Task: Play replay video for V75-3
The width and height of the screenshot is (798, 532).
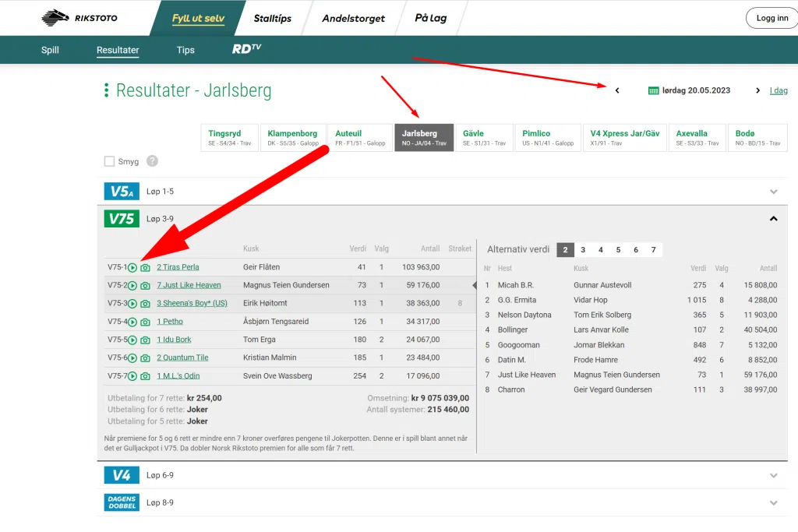Action: click(132, 304)
